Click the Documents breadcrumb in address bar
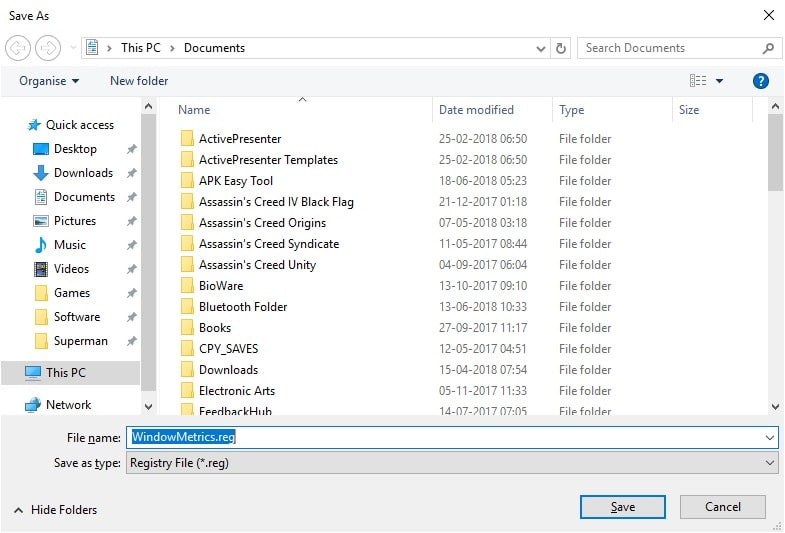Image resolution: width=785 pixels, height=533 pixels. (214, 48)
